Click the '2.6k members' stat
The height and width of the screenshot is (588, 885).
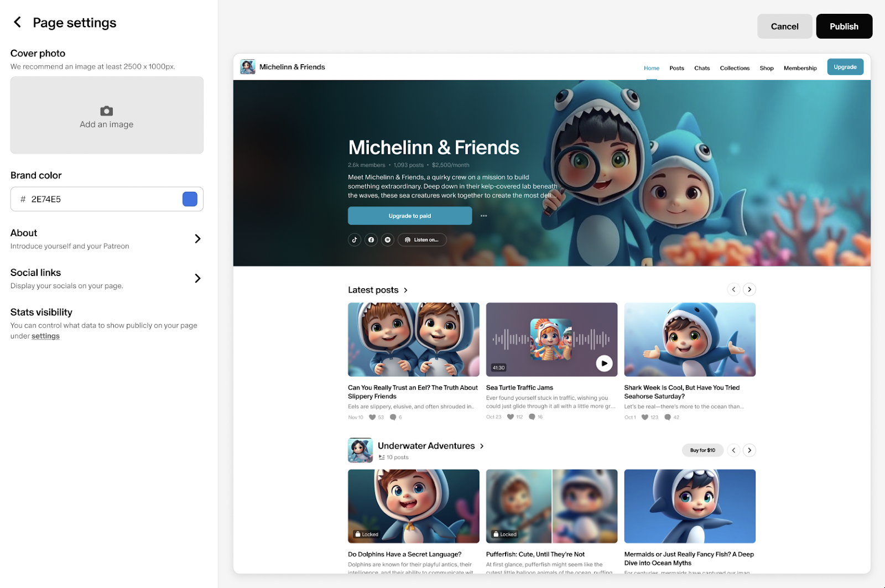tap(366, 165)
